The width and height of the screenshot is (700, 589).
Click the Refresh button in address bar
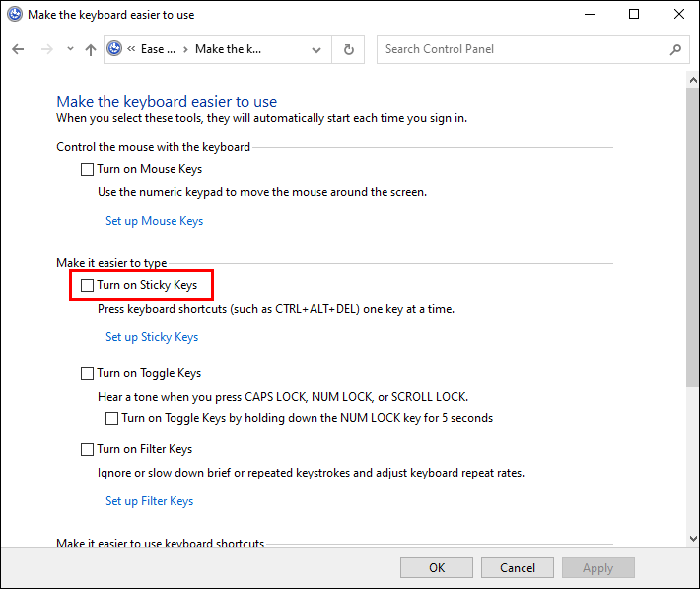[348, 49]
